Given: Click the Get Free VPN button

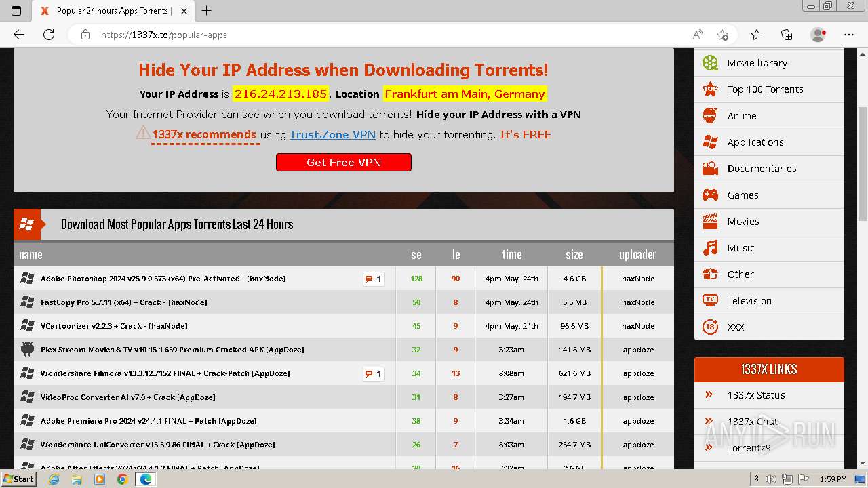Looking at the screenshot, I should (344, 163).
